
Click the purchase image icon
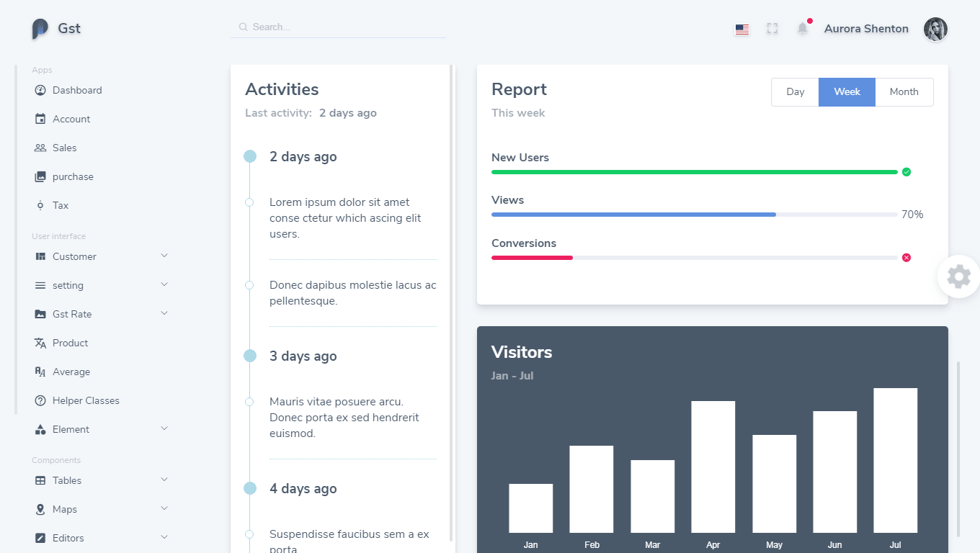point(40,176)
